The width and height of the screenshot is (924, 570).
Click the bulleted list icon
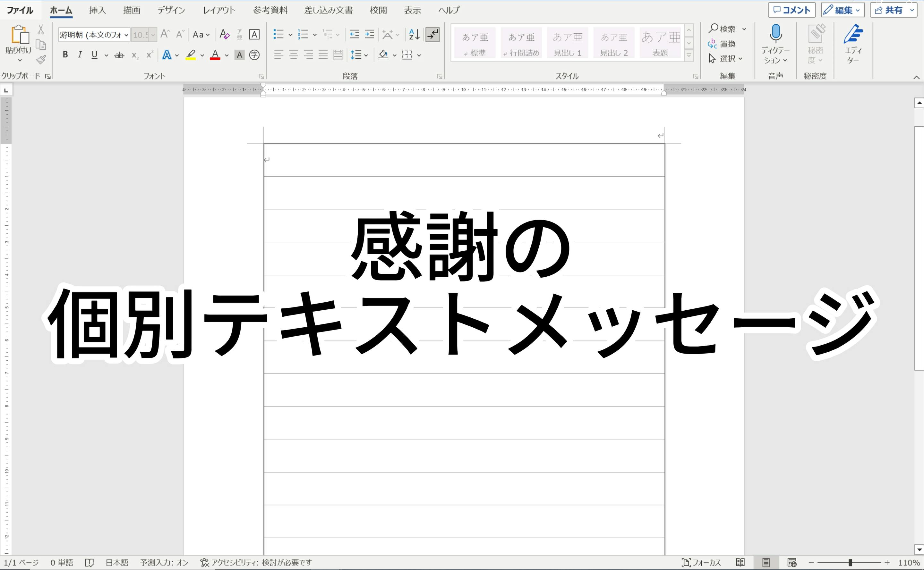(278, 35)
